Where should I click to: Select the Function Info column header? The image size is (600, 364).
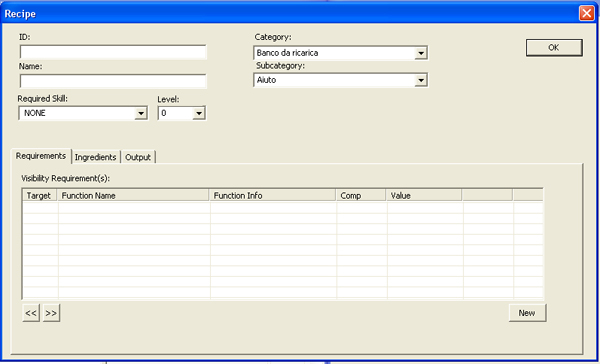point(272,195)
